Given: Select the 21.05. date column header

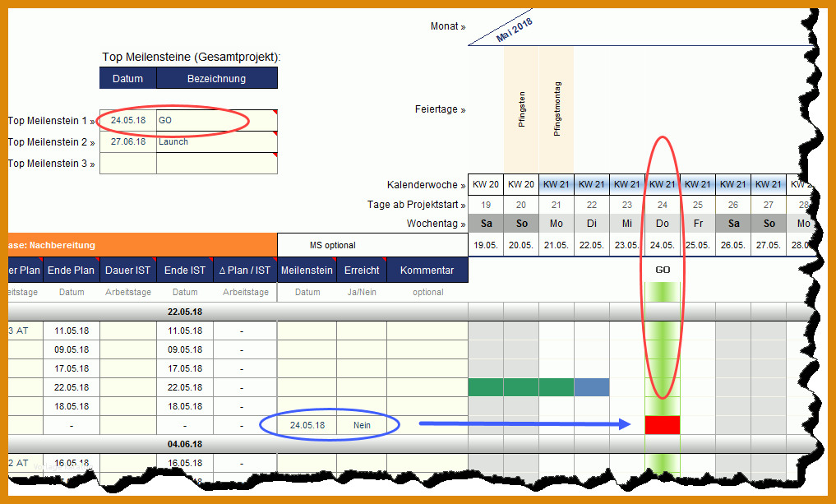Looking at the screenshot, I should (556, 245).
